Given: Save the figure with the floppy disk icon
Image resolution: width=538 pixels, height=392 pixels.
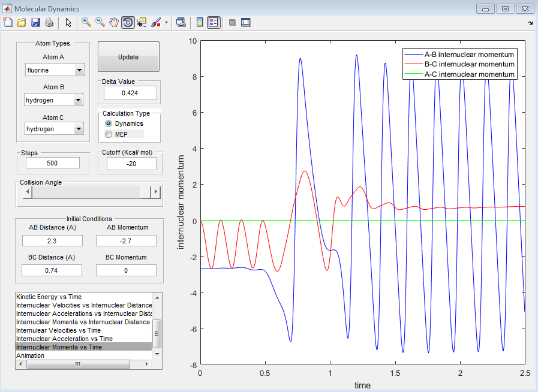Looking at the screenshot, I should (35, 22).
